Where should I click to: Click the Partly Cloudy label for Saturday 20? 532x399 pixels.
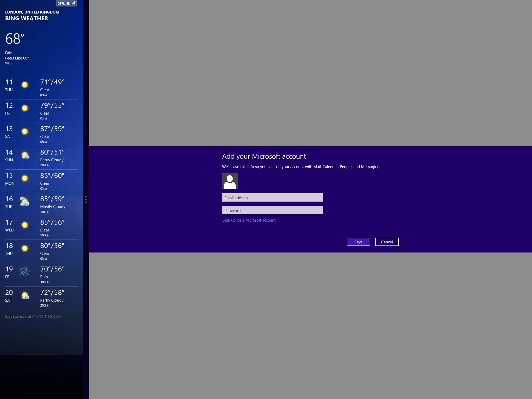pos(52,300)
